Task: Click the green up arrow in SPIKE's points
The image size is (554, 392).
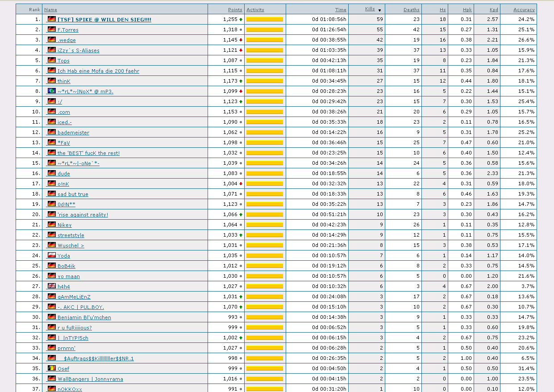Action: 241,20
